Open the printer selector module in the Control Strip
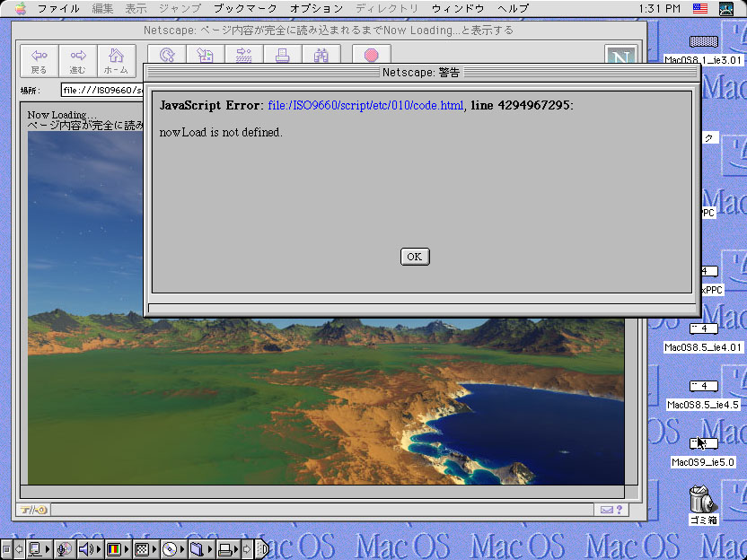The height and width of the screenshot is (560, 747). pos(228,549)
